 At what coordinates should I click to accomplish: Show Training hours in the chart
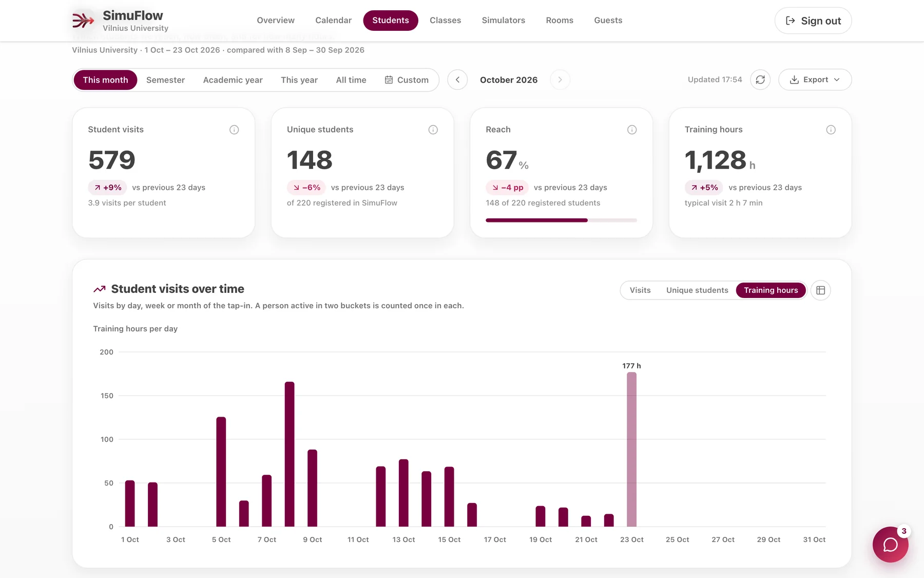[x=771, y=290]
